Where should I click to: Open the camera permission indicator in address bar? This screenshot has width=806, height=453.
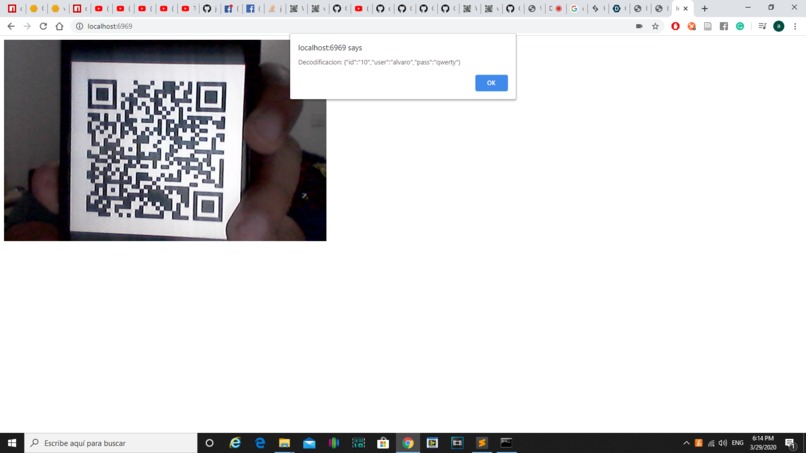pyautogui.click(x=639, y=26)
